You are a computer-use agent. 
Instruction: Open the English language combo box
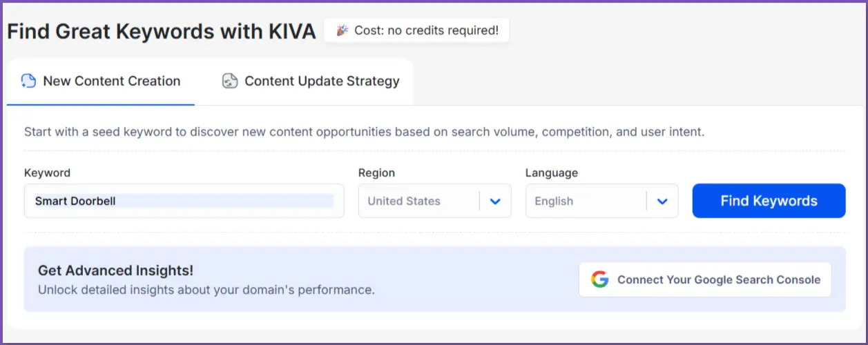click(586, 201)
